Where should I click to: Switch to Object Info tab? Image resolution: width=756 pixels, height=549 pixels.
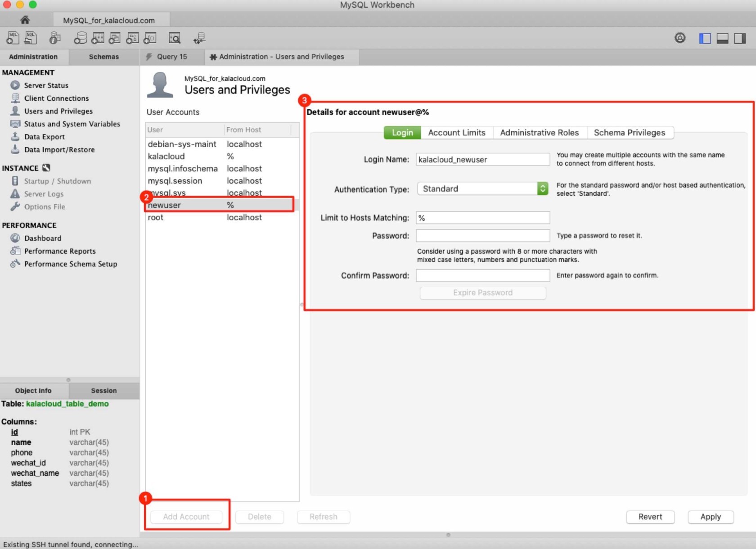pyautogui.click(x=33, y=391)
